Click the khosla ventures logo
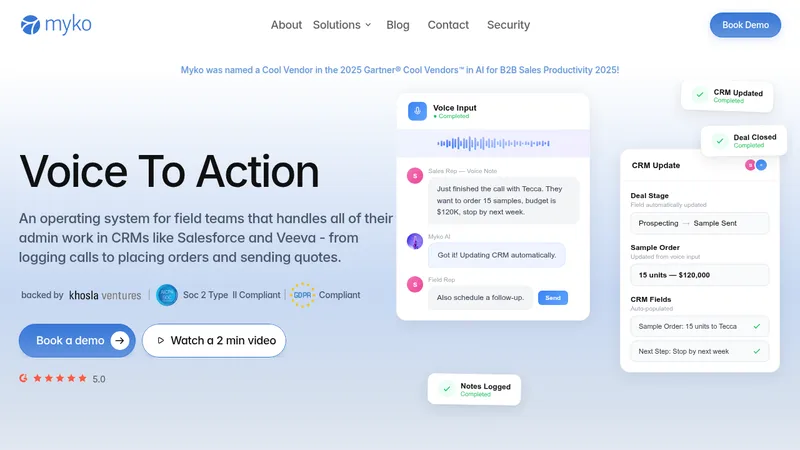 pyautogui.click(x=105, y=295)
